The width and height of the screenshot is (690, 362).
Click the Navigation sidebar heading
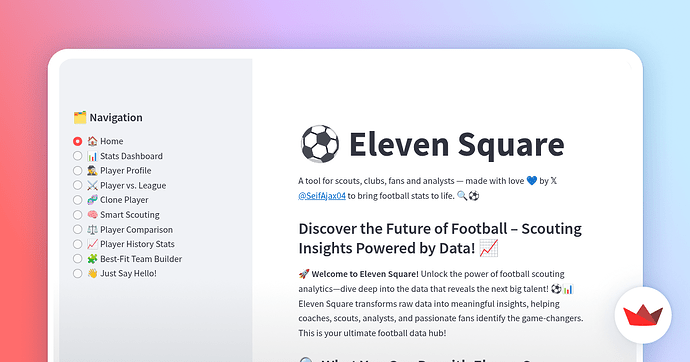point(116,117)
